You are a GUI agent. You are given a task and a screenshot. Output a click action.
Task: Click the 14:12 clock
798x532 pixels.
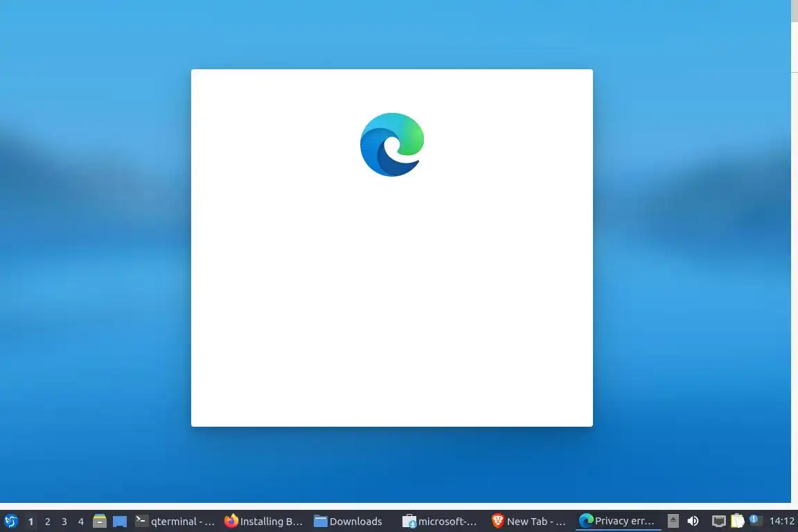point(781,521)
